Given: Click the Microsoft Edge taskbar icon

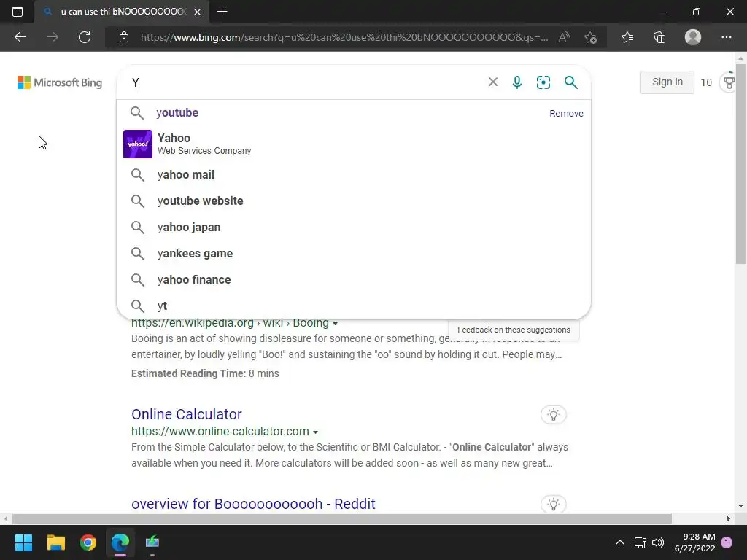Looking at the screenshot, I should pos(120,542).
